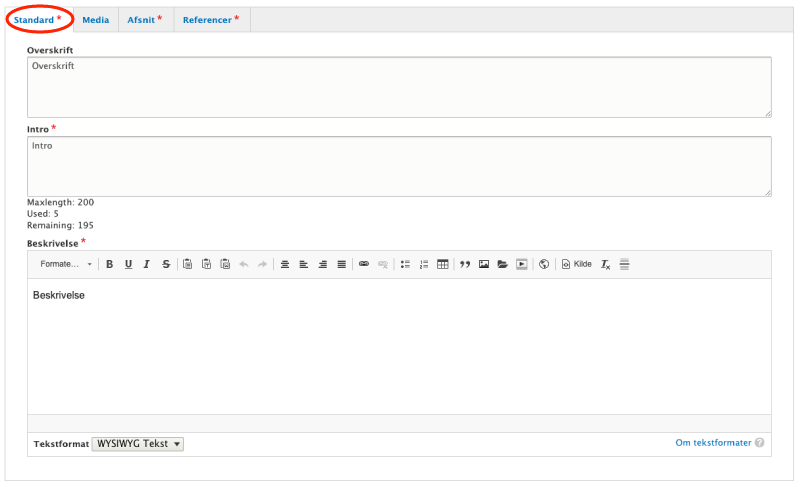The height and width of the screenshot is (487, 800).
Task: Click the Kilde source button
Action: [576, 264]
